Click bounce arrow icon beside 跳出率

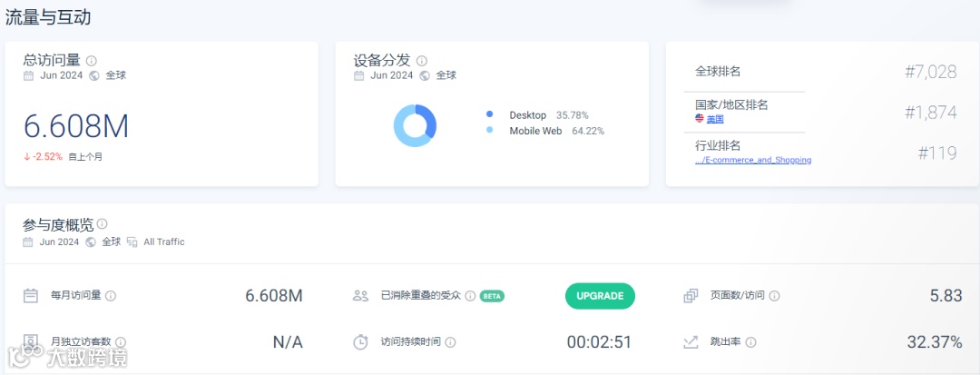pyautogui.click(x=691, y=342)
